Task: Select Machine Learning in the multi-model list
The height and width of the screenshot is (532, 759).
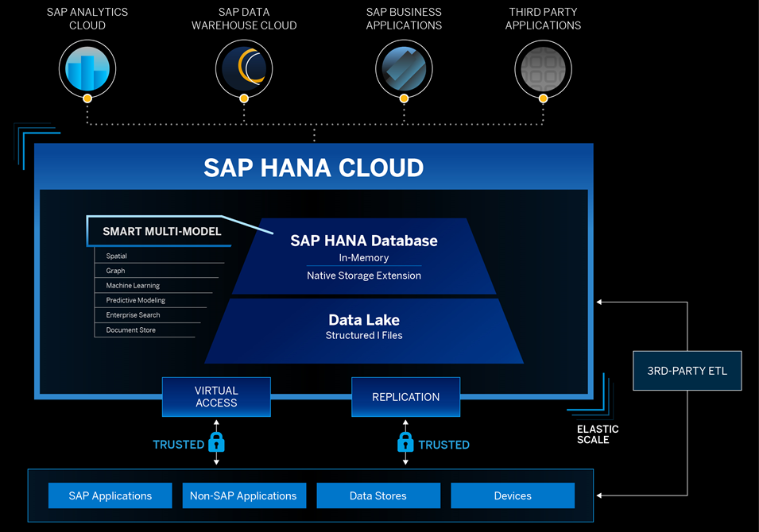Action: pyautogui.click(x=133, y=285)
